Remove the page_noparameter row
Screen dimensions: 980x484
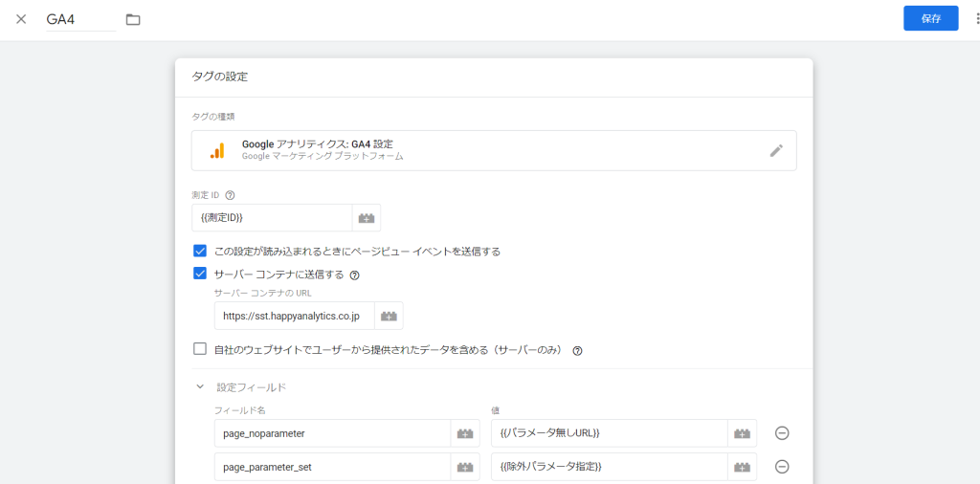(x=781, y=432)
